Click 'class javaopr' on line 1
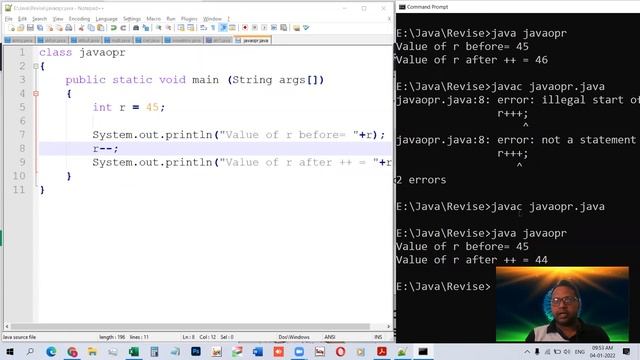640x360 pixels. [x=82, y=53]
